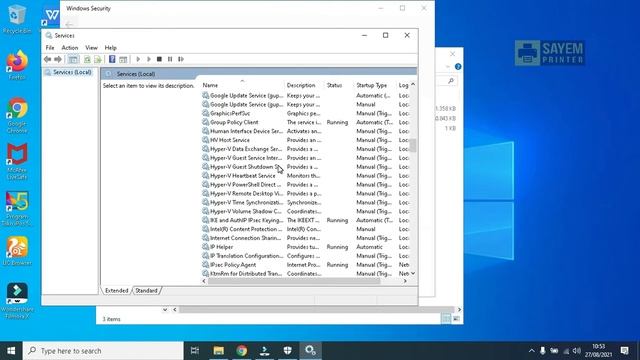The width and height of the screenshot is (640, 360).
Task: Click the Services gears icon on taskbar
Action: [x=310, y=351]
